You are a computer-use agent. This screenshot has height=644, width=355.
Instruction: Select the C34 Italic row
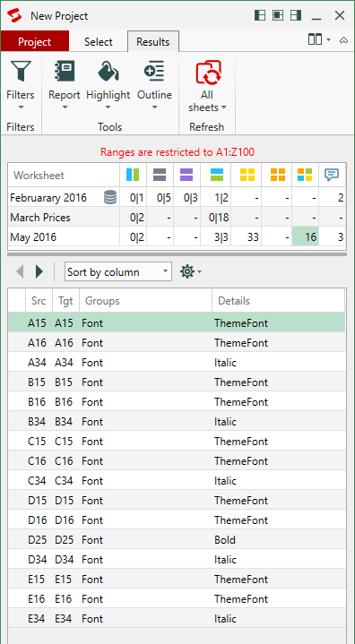tap(177, 481)
